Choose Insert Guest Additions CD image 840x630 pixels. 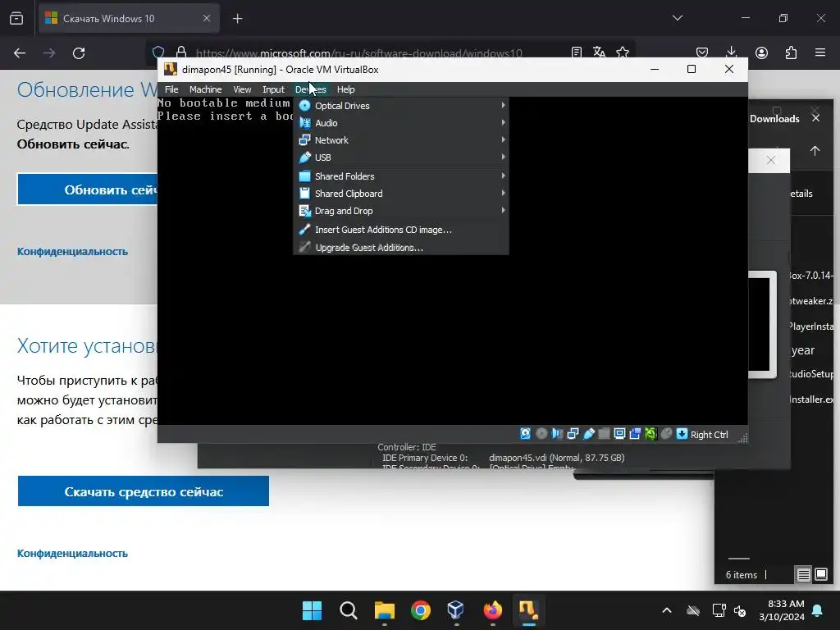401,230
